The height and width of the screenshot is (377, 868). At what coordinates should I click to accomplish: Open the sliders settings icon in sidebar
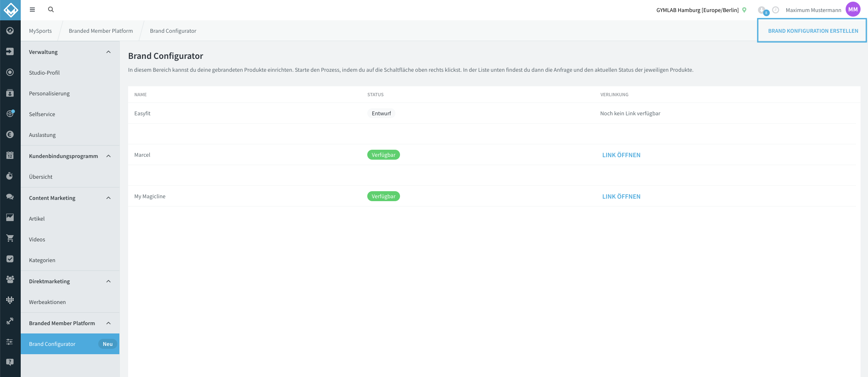coord(10,342)
